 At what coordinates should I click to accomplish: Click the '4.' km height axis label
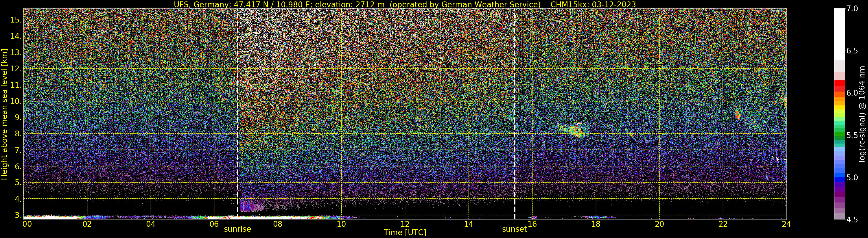pos(18,199)
